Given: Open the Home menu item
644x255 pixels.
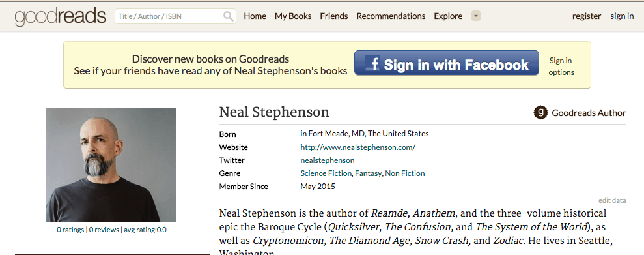Looking at the screenshot, I should pyautogui.click(x=255, y=16).
